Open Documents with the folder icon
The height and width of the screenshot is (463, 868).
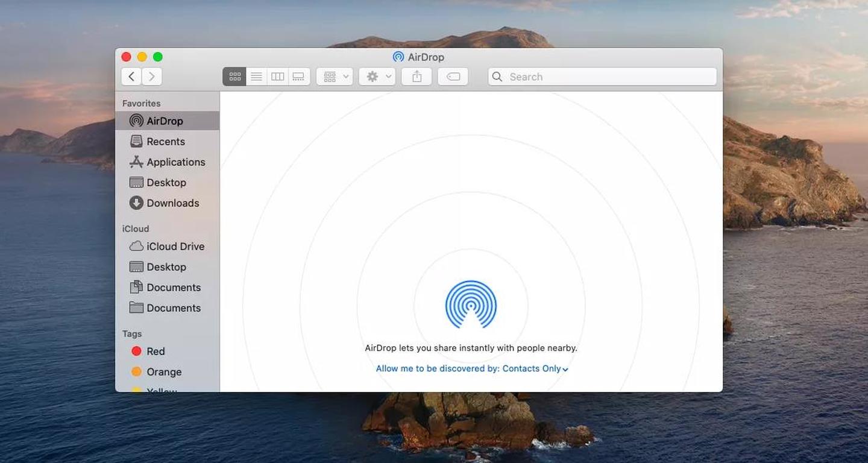pos(167,307)
